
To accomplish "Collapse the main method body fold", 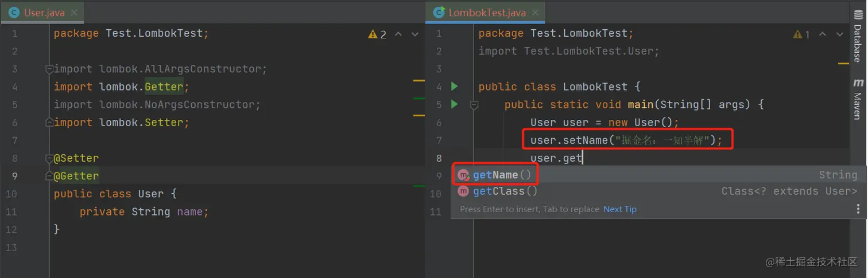I will (x=474, y=105).
